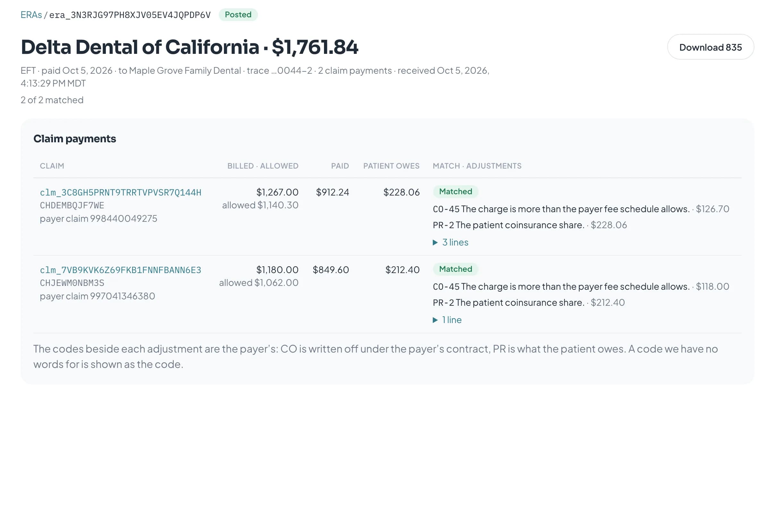This screenshot has height=532, width=775.
Task: Open claim clm_3C8GH5PRNT9TRRTVPVSR7Q144H
Action: point(120,192)
